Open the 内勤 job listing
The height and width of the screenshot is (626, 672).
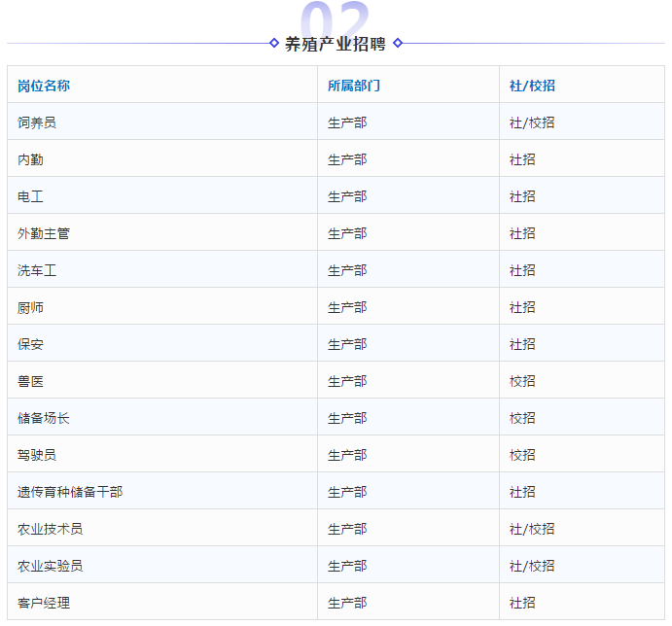pyautogui.click(x=30, y=159)
